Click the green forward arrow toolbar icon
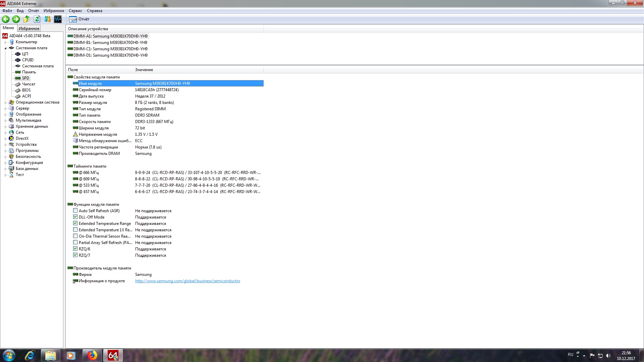Image resolution: width=644 pixels, height=362 pixels. pos(16,19)
